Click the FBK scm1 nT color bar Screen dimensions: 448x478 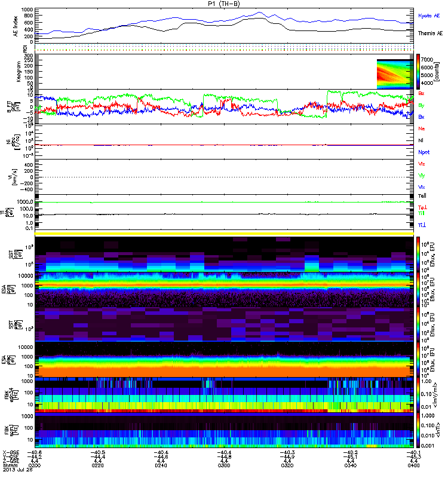point(418,430)
